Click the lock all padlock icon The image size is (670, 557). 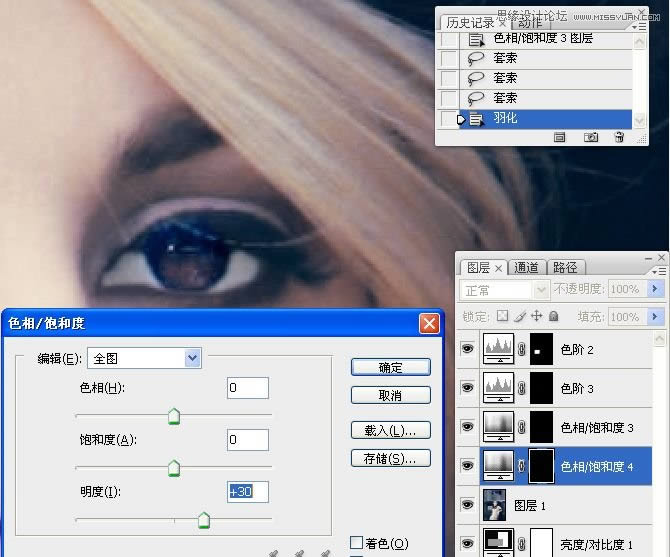553,316
